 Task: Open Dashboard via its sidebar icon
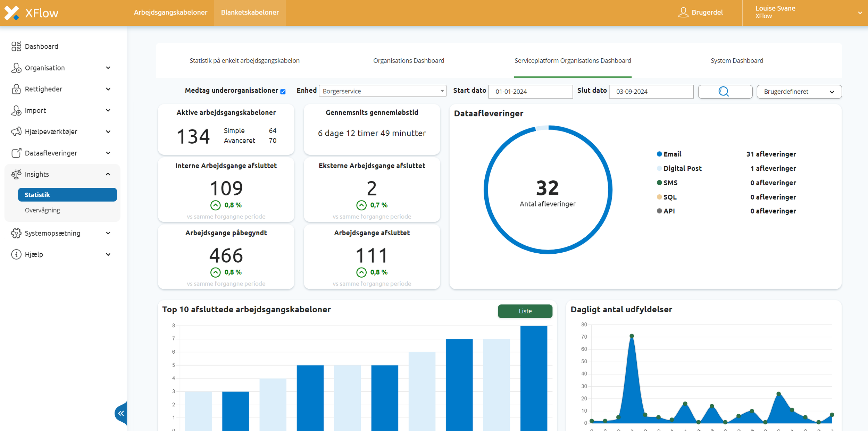(16, 46)
